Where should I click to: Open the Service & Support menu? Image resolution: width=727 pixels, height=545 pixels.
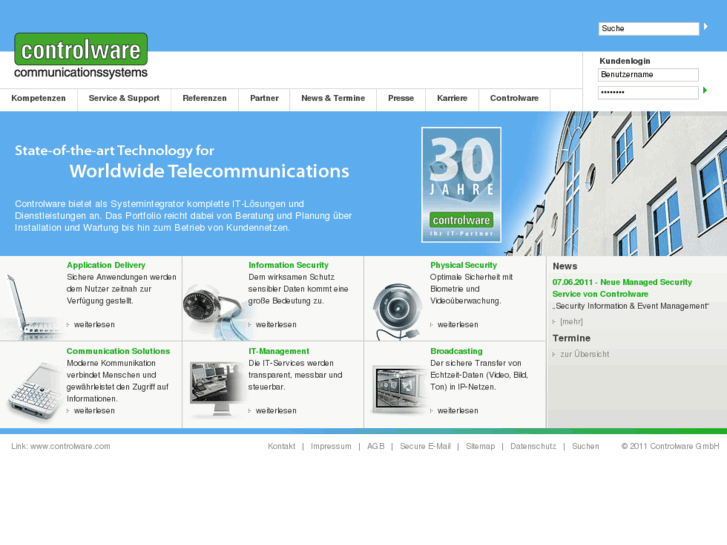pos(124,98)
